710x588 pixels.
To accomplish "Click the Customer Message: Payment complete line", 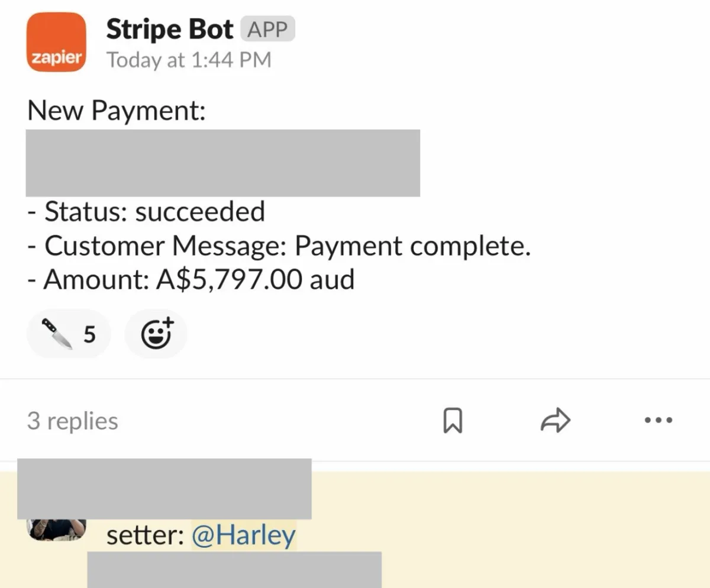I will click(x=279, y=246).
